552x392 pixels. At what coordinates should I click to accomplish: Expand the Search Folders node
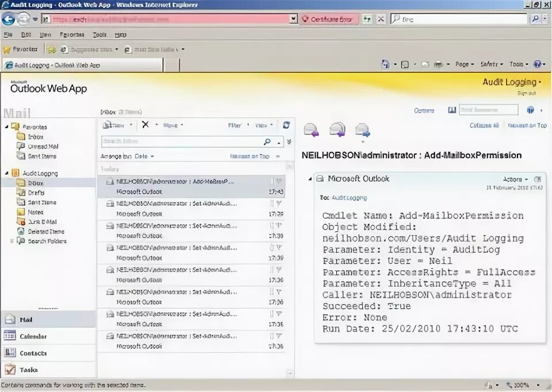[x=12, y=241]
